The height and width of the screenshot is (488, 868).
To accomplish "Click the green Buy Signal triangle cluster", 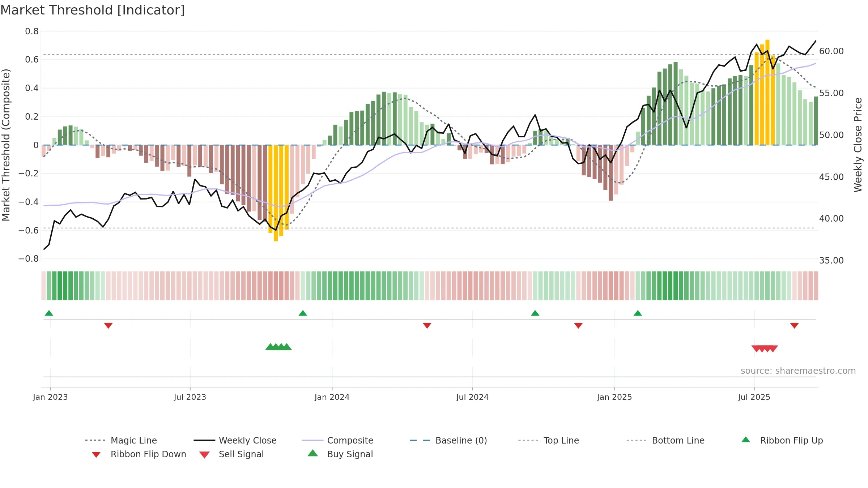I will (278, 347).
